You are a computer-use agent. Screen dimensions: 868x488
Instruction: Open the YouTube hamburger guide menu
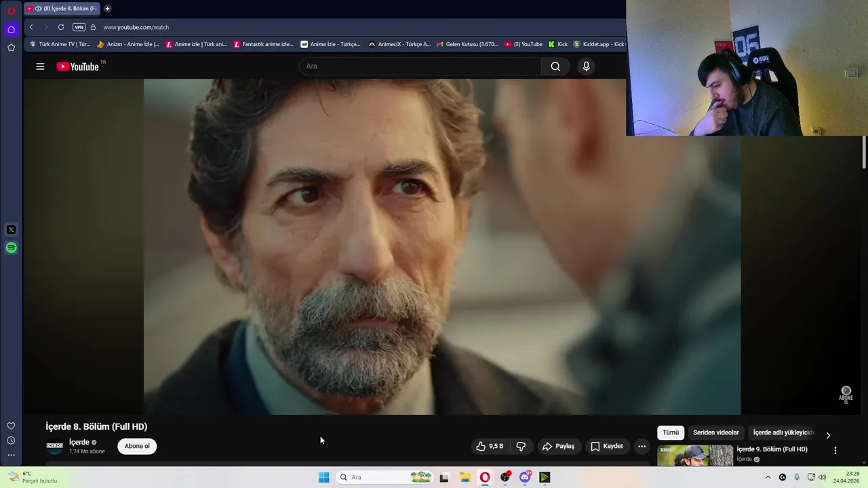click(40, 66)
